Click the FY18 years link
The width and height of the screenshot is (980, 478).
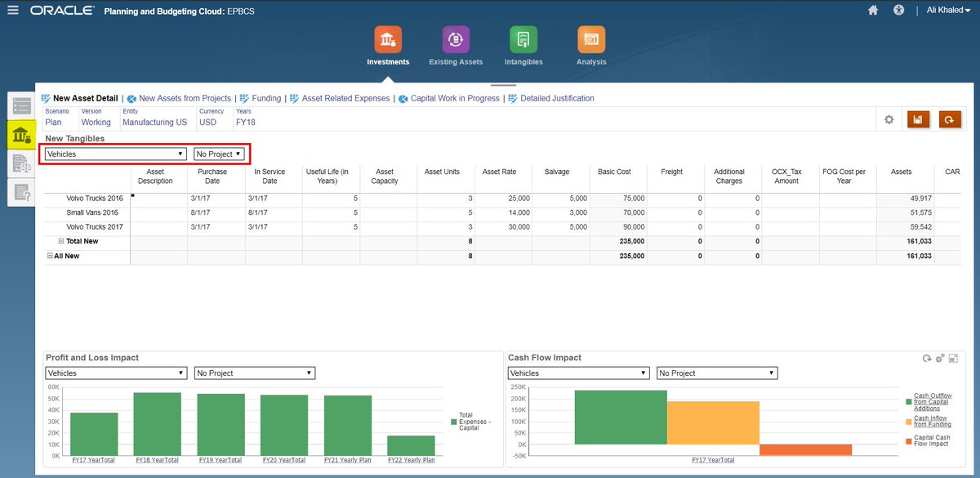(x=246, y=122)
